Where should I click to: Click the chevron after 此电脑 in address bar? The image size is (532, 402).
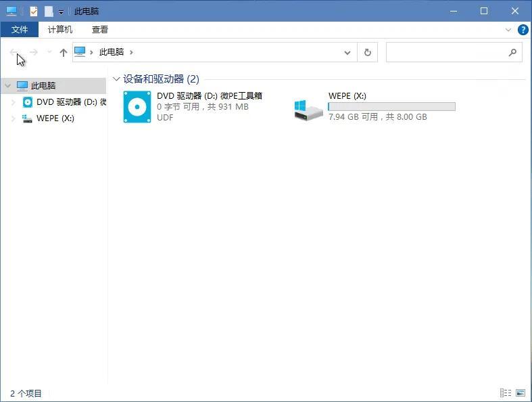coord(131,52)
